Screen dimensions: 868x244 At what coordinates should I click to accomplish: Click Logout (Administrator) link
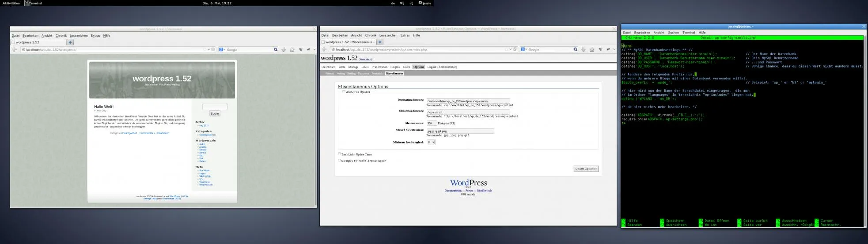(x=442, y=67)
